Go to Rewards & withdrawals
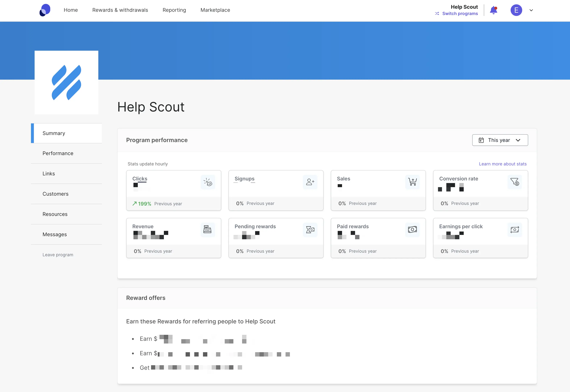570x392 pixels. 120,10
